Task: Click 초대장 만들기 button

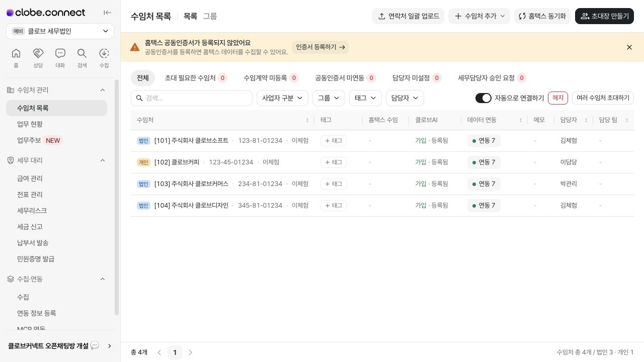Action: click(604, 16)
